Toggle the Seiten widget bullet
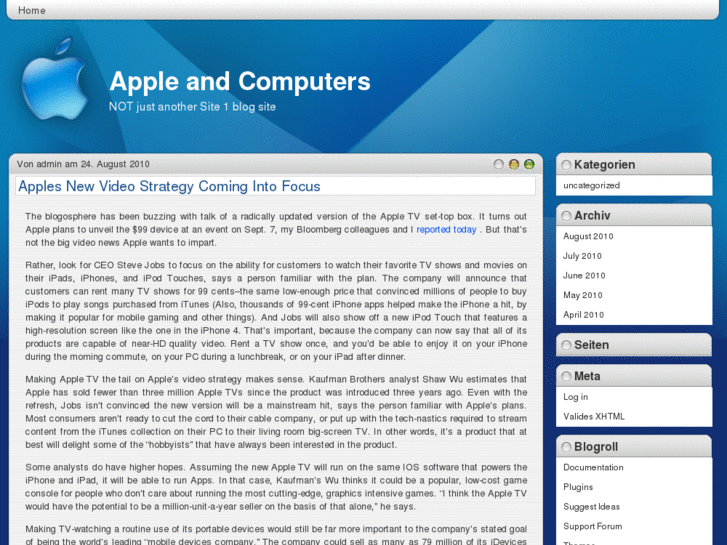The width and height of the screenshot is (727, 545). (x=566, y=345)
